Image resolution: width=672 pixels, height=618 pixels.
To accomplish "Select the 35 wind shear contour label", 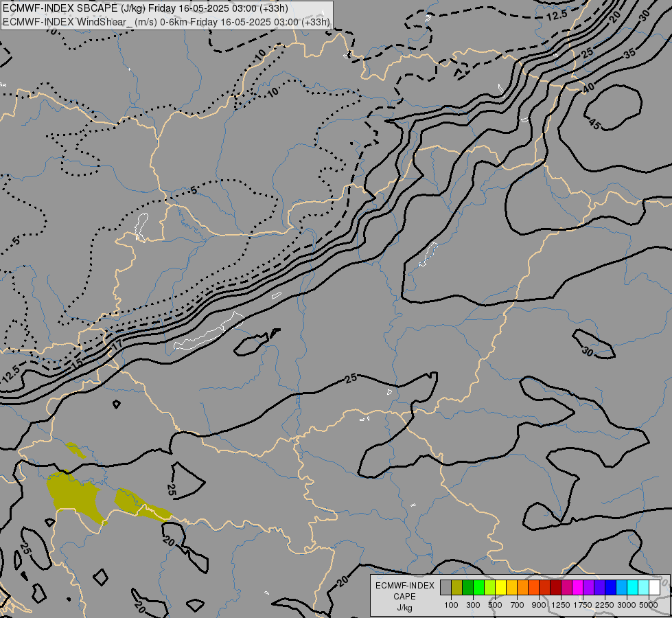I will pos(629,54).
